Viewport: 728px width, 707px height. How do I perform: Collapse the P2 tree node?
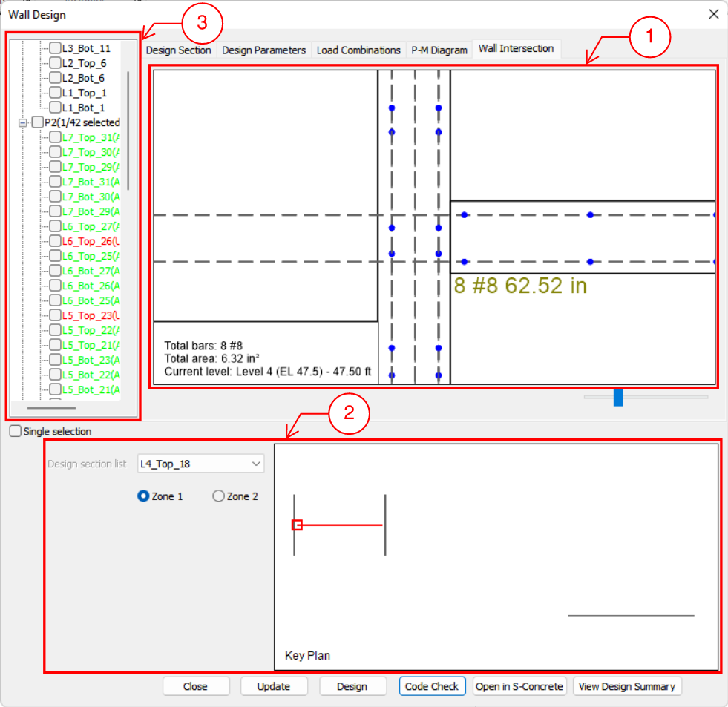[23, 122]
